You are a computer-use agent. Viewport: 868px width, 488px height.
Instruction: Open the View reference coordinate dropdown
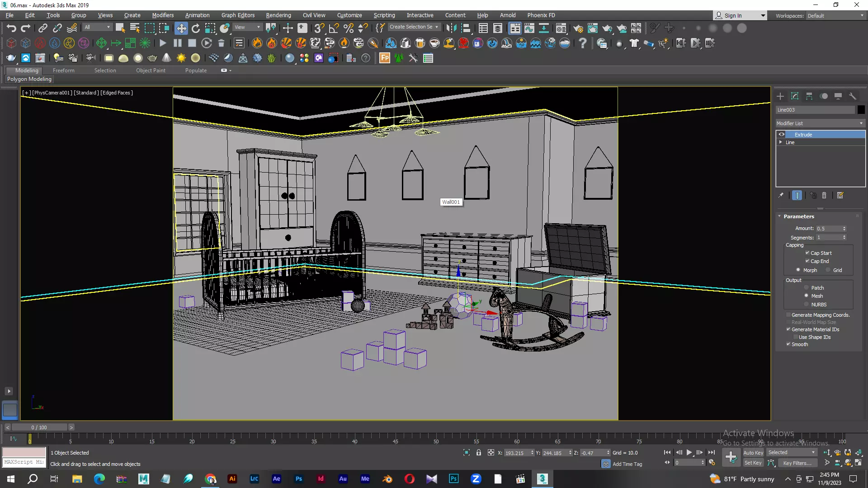(247, 27)
